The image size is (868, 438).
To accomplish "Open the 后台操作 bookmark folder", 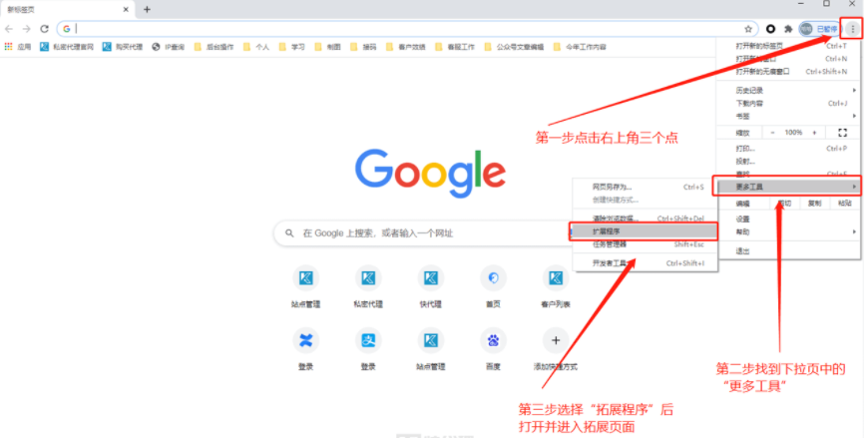I will point(214,47).
